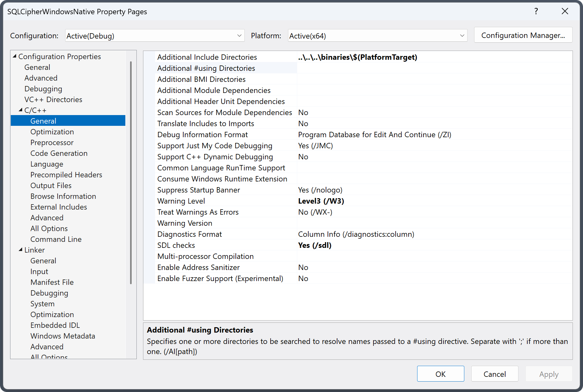Open the Embedded IDL page
The width and height of the screenshot is (583, 392).
click(55, 325)
